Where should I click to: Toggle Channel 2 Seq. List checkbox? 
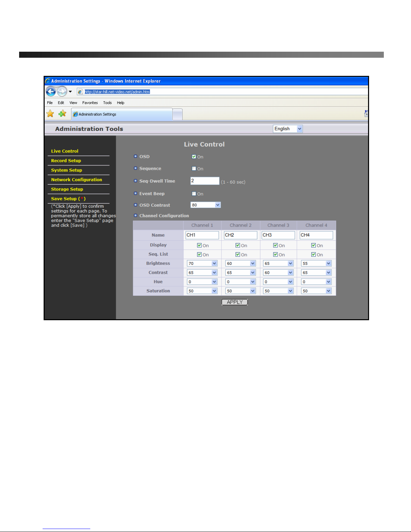point(238,254)
